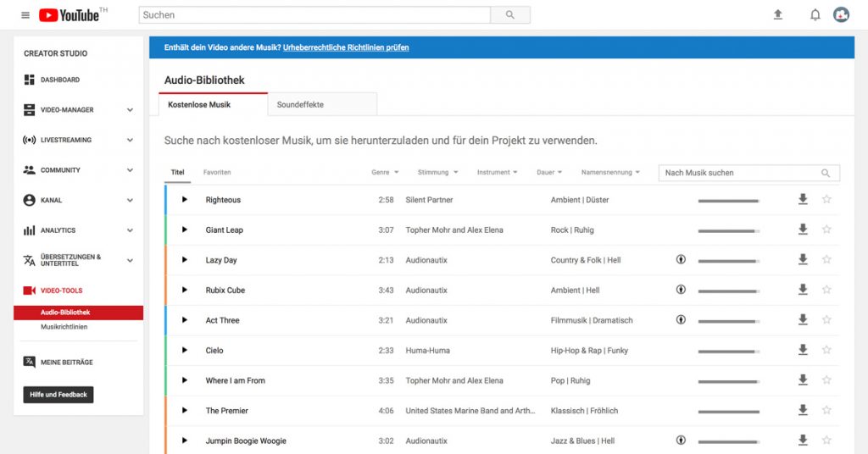Play the track Lazy Day

184,260
